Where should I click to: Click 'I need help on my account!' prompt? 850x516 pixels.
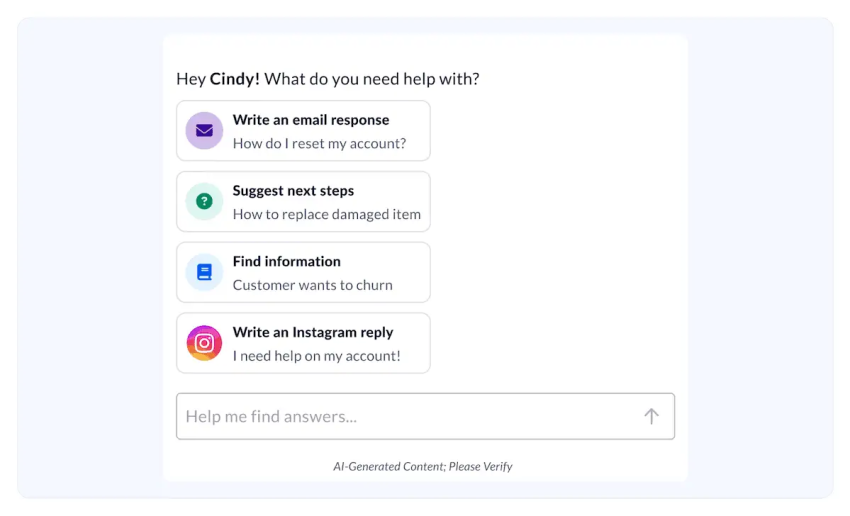[x=317, y=356]
